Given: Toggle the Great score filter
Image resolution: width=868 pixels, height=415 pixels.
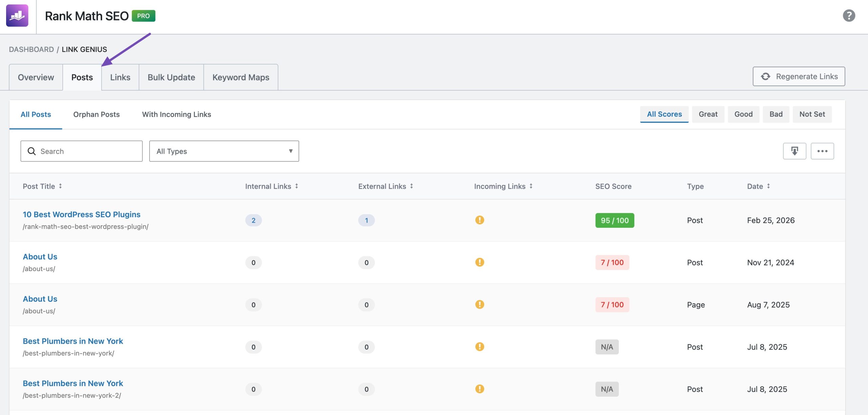Looking at the screenshot, I should [x=708, y=114].
